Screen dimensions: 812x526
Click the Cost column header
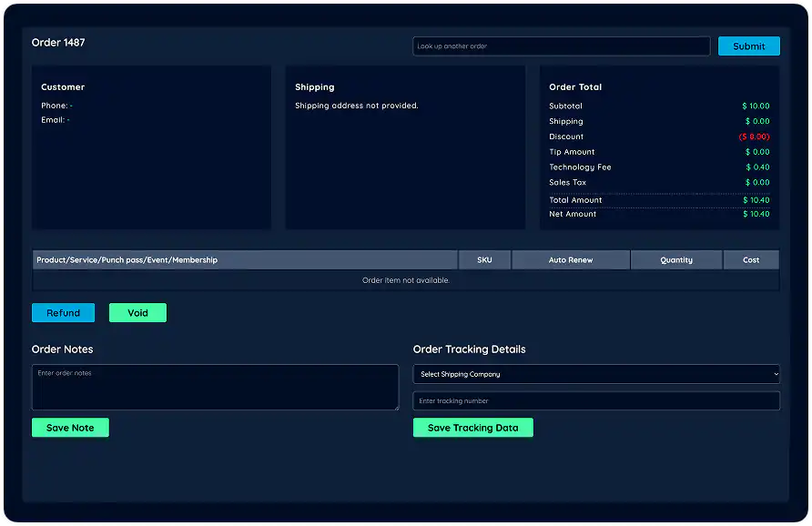(751, 259)
